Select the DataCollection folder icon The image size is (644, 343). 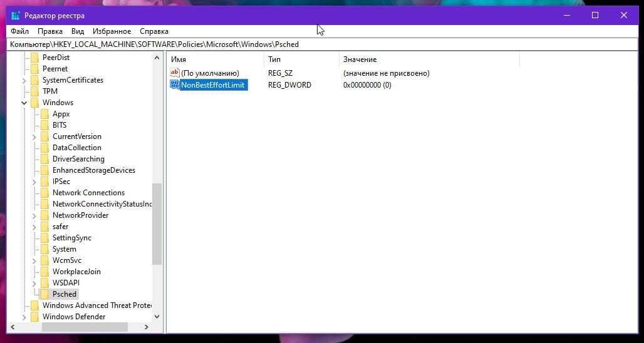tap(44, 148)
